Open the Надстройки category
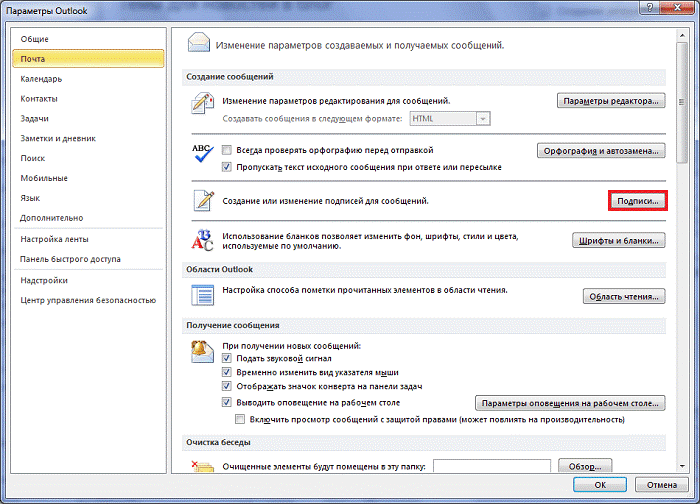Viewport: 700px width, 504px height. (88, 280)
